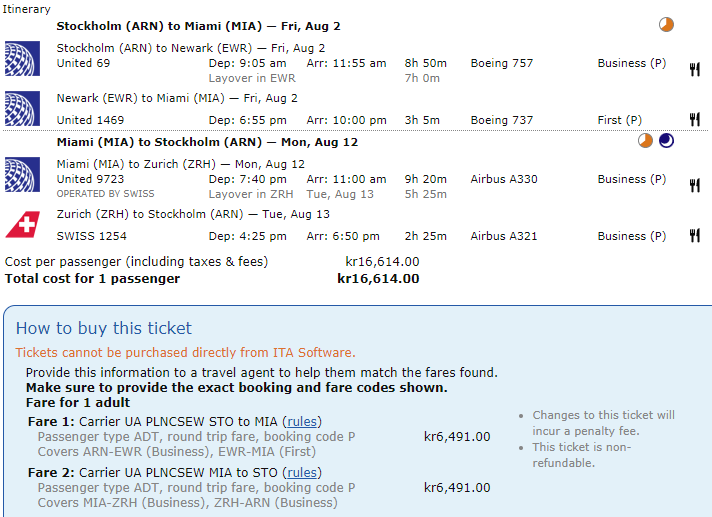Open the rules link for Fare 2

303,473
